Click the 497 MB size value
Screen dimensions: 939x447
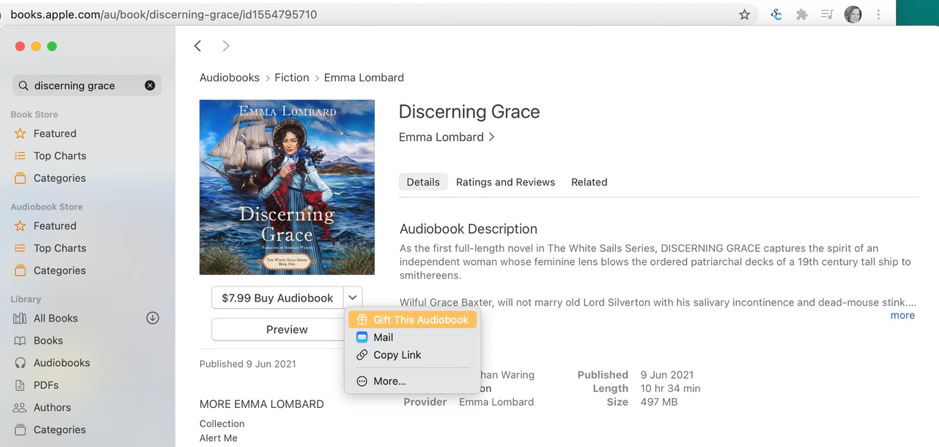click(659, 402)
